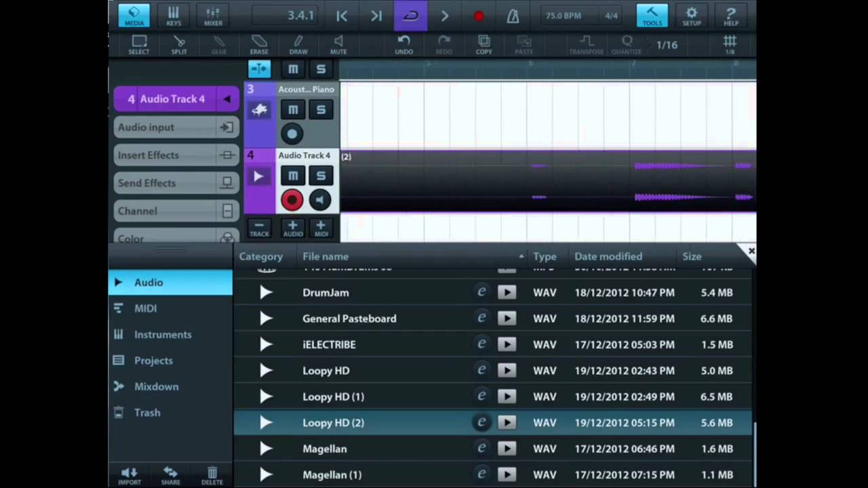
Task: Solo the Acoustic Piano track
Action: (x=321, y=110)
